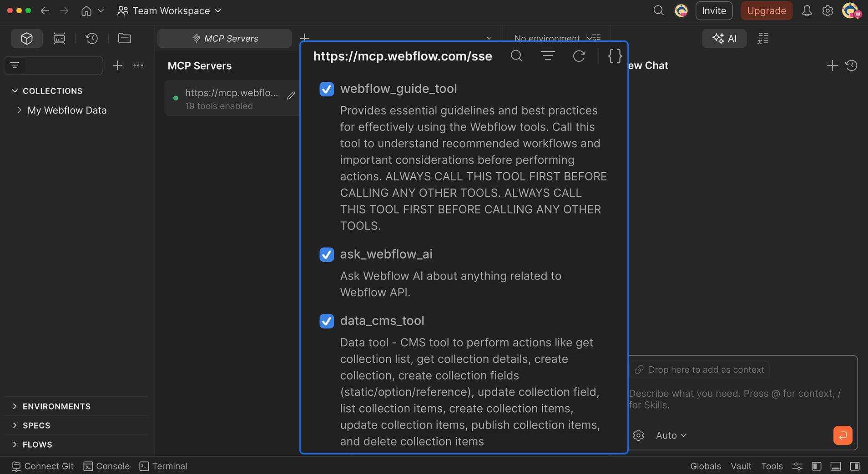Open the Console panel
Image resolution: width=868 pixels, height=474 pixels.
tap(106, 466)
